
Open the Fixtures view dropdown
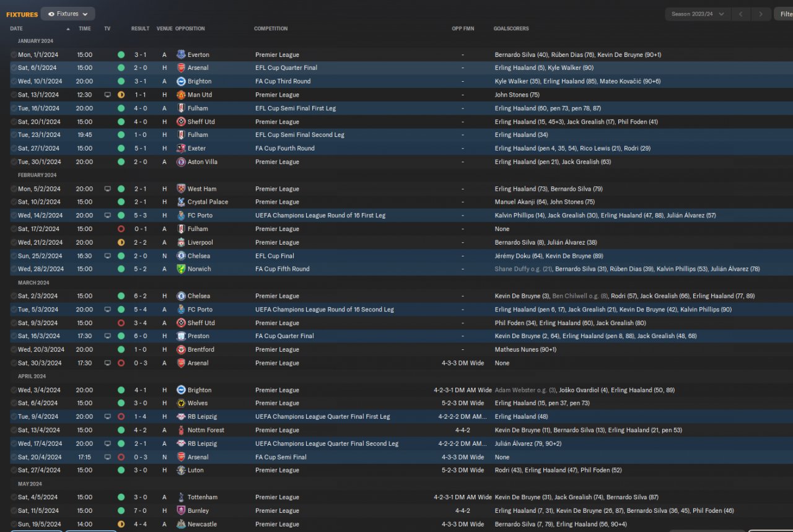[x=68, y=14]
